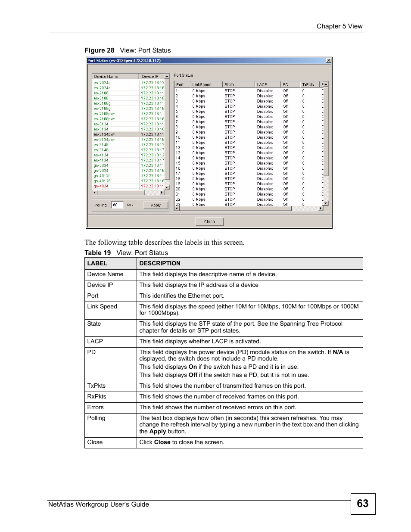Select the port 10 row
This screenshot has height=532, width=411.
[249, 137]
